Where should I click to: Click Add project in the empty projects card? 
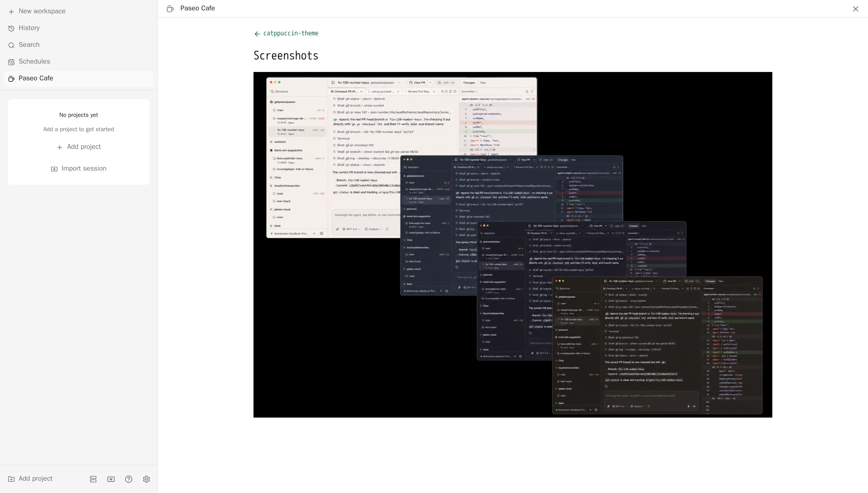click(x=79, y=147)
